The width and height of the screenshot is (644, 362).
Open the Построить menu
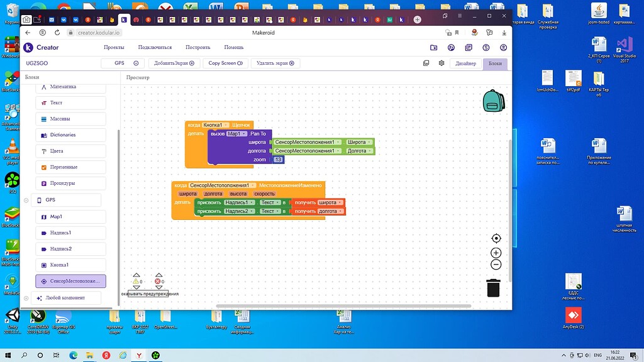[x=197, y=48]
